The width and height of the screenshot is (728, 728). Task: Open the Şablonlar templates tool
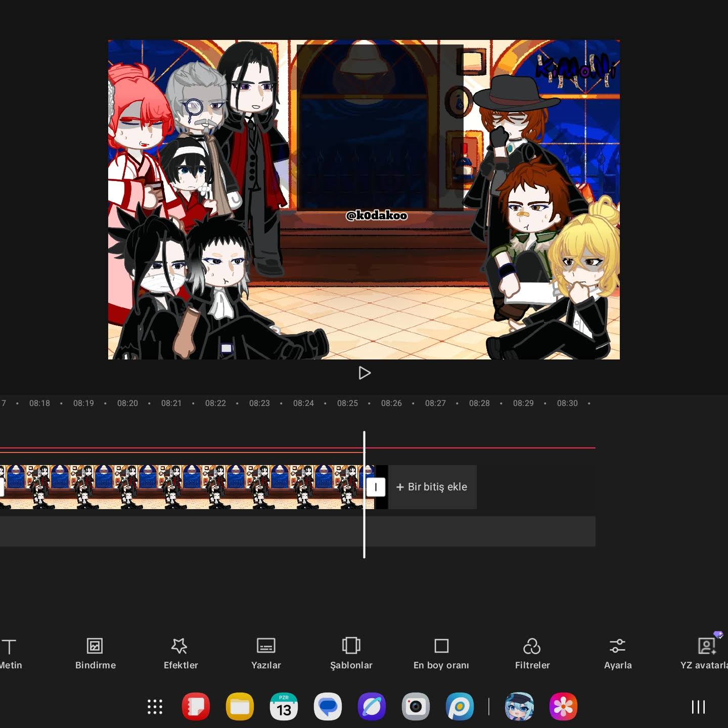(x=351, y=654)
